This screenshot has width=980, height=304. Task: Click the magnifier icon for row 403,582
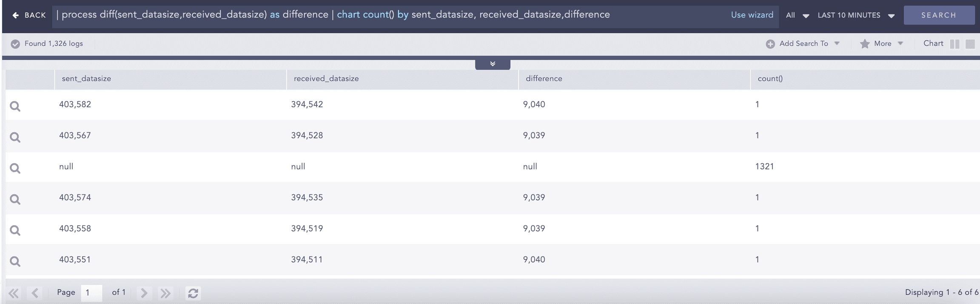coord(15,106)
